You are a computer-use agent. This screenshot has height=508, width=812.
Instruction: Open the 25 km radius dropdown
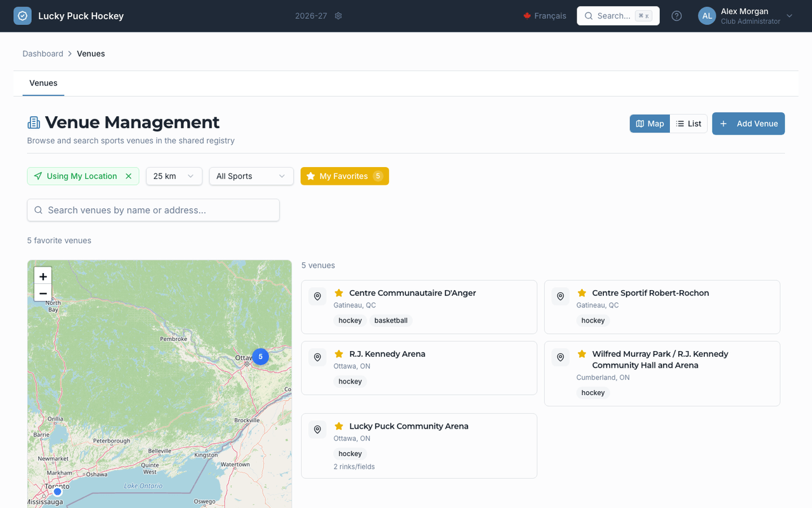(174, 176)
